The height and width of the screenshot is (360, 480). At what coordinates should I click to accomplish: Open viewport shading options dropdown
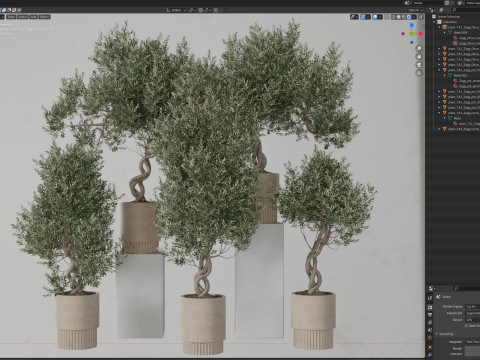pos(414,17)
